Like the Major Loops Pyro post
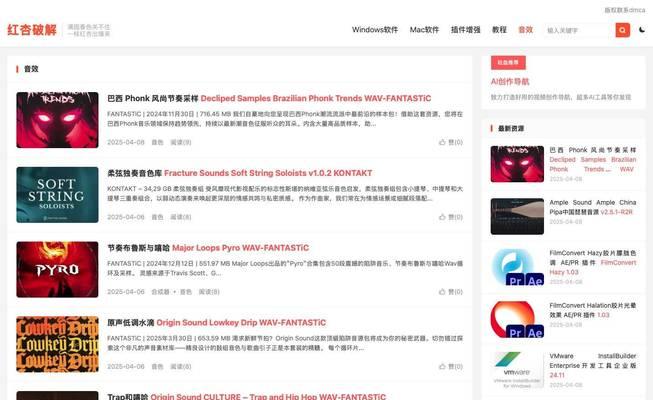The height and width of the screenshot is (400, 653). 451,292
